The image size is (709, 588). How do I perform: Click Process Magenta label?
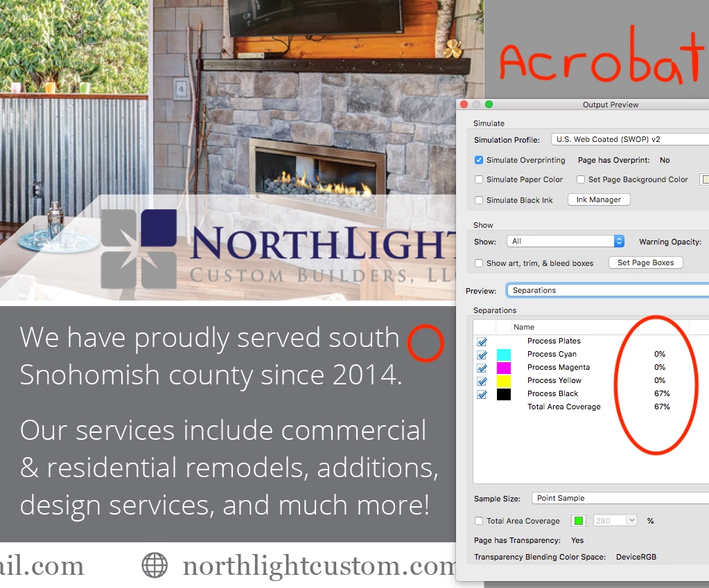coord(559,368)
